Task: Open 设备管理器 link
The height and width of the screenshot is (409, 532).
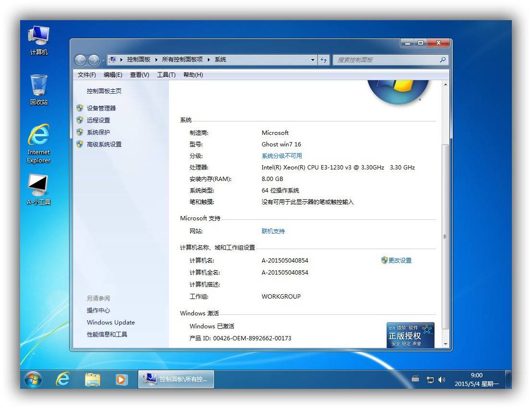Action: [101, 108]
